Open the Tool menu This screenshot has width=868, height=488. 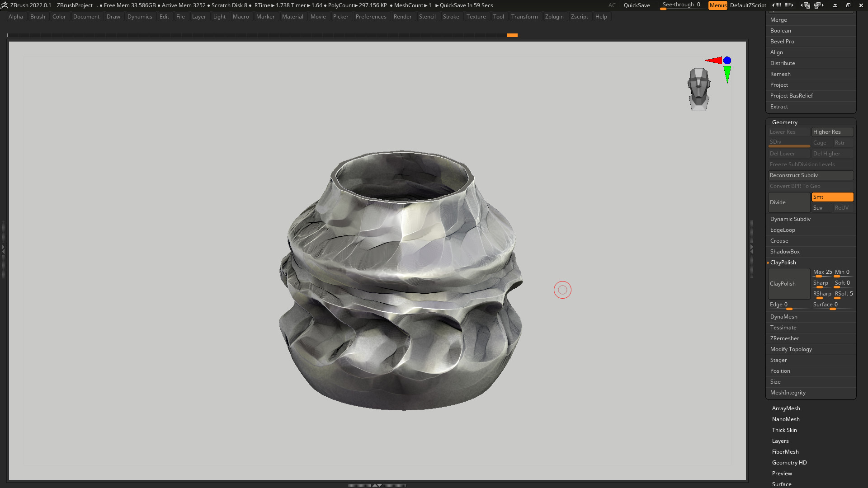498,17
